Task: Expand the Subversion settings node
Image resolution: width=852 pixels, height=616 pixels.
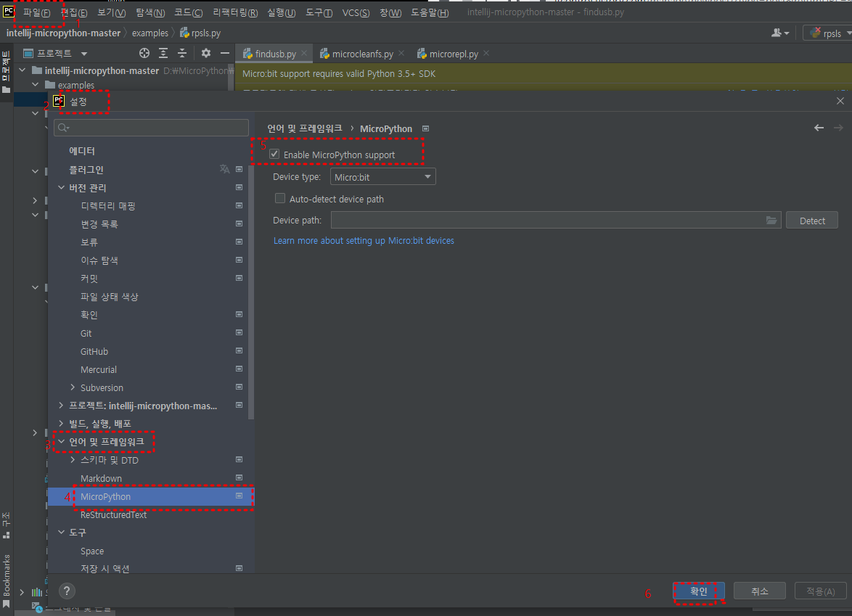Action: point(73,387)
